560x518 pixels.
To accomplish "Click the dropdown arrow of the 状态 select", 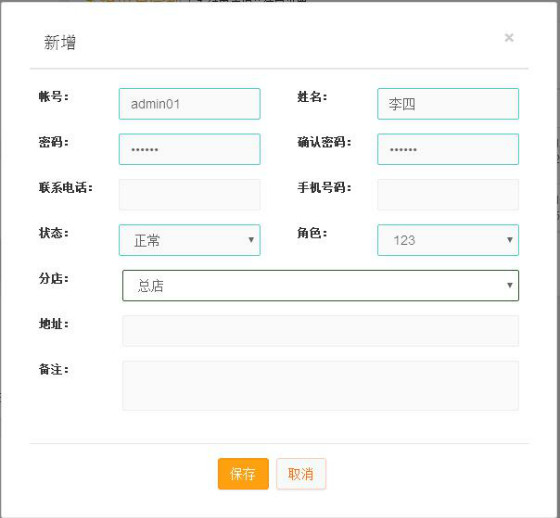I will pyautogui.click(x=251, y=240).
